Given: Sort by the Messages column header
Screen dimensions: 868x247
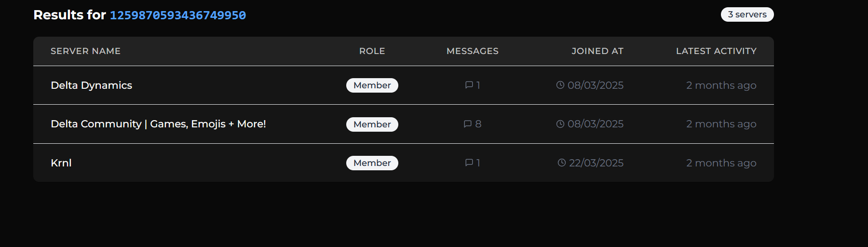Looking at the screenshot, I should [472, 51].
